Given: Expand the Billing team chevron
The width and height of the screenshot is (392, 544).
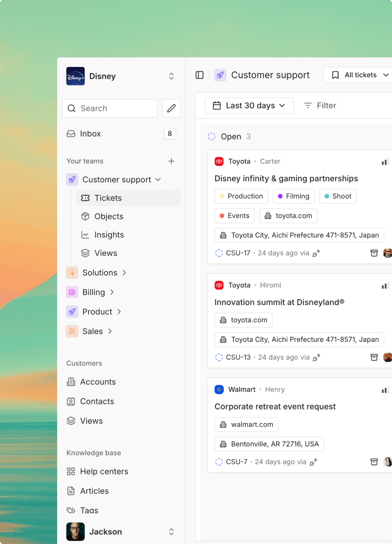Looking at the screenshot, I should click(112, 292).
